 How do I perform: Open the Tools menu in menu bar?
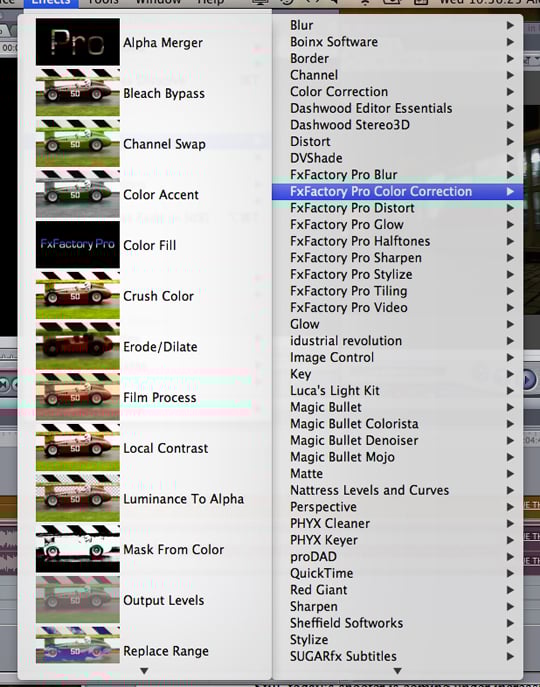click(x=103, y=2)
